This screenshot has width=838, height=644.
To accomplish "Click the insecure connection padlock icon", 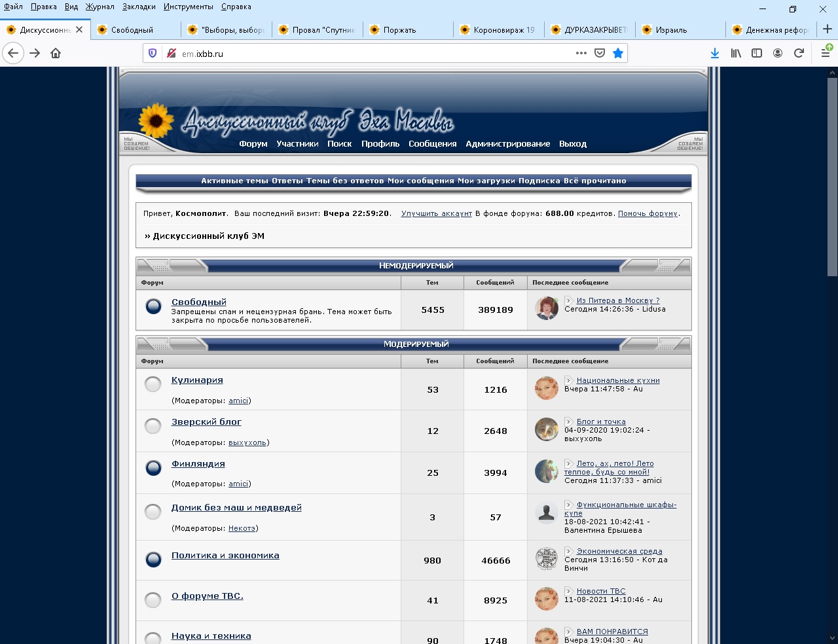I will 172,53.
